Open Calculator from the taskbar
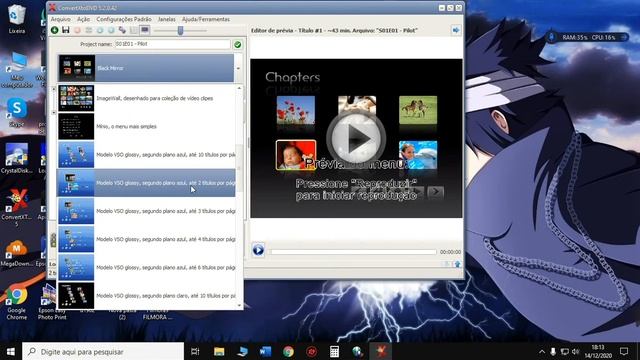This screenshot has width=640, height=360. pyautogui.click(x=334, y=351)
